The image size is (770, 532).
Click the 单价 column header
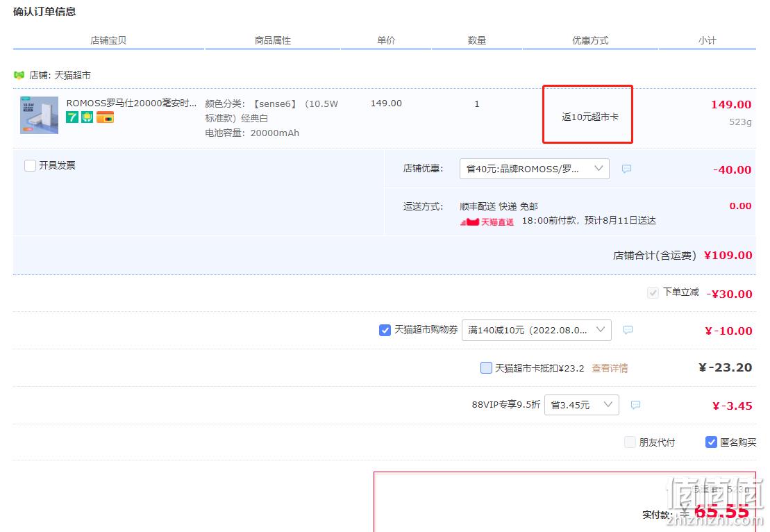point(386,40)
